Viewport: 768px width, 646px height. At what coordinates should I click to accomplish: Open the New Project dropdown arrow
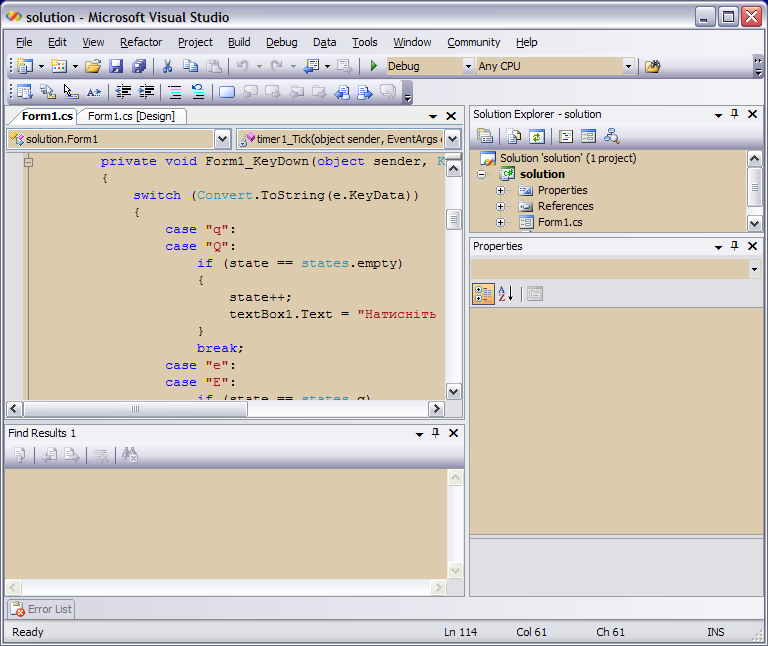pyautogui.click(x=41, y=66)
